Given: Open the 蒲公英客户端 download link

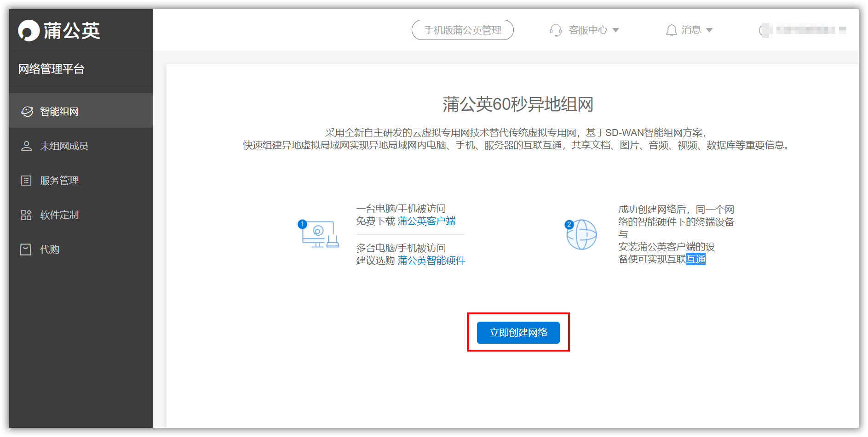Looking at the screenshot, I should click(426, 221).
